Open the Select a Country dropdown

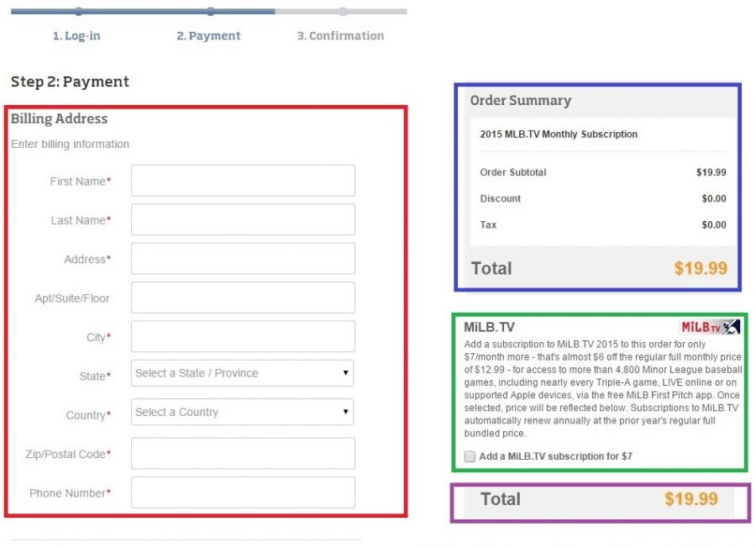coord(242,412)
